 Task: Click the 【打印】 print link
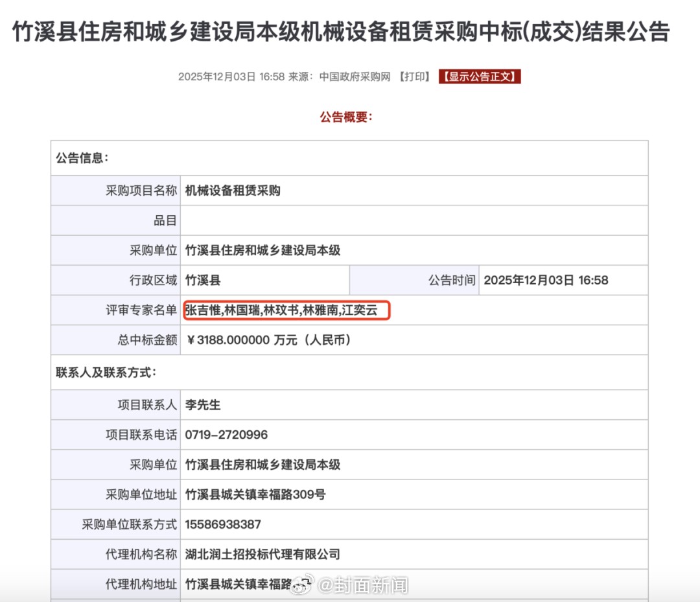[x=415, y=76]
